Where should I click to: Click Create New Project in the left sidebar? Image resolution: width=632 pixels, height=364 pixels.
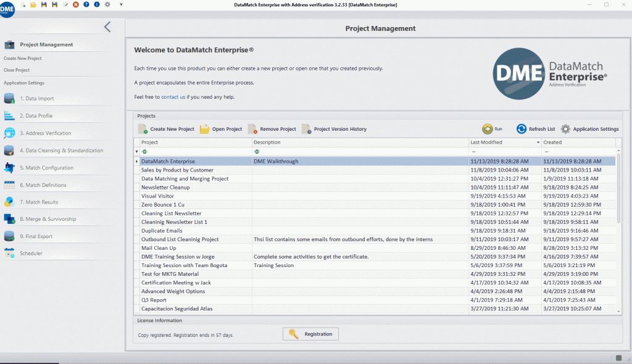23,59
